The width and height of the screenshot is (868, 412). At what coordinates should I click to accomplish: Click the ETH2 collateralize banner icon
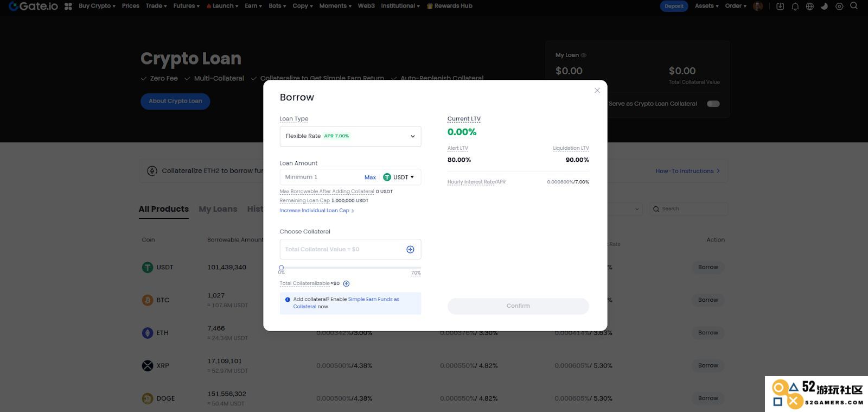[x=152, y=171]
